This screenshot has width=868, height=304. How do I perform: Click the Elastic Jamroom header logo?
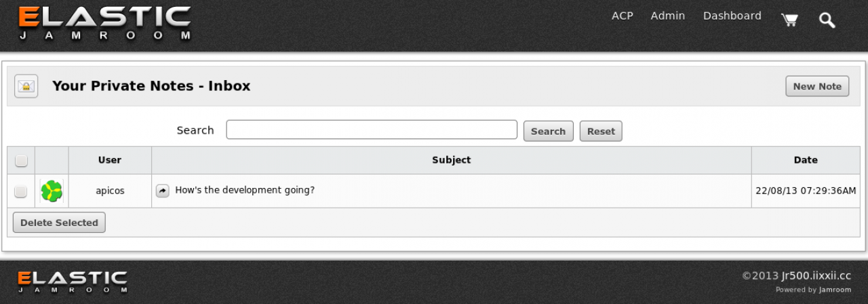coord(104,24)
